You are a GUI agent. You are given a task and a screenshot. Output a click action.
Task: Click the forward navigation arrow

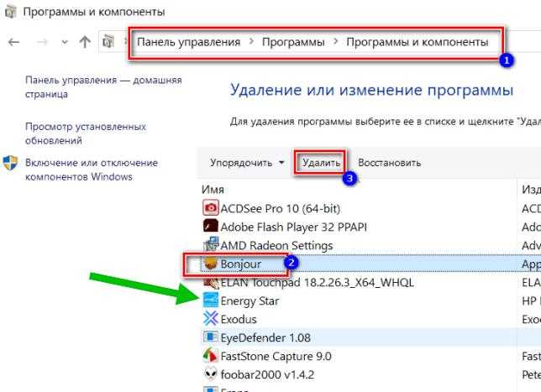pos(42,42)
